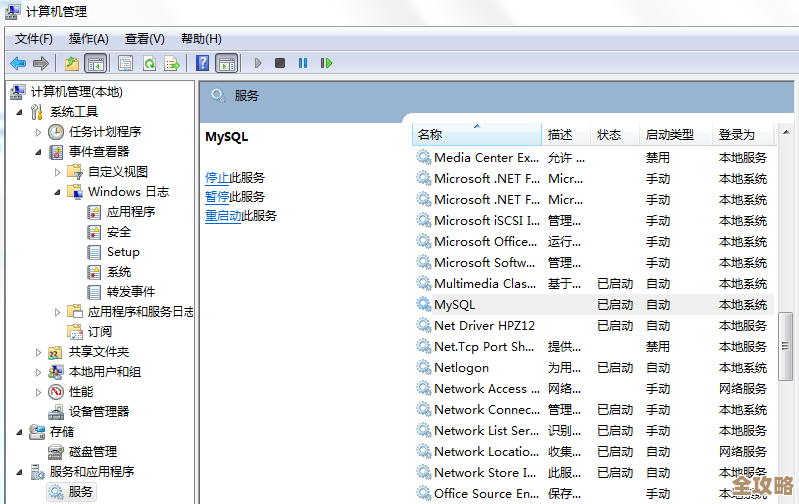Start the service with the play icon

click(x=258, y=63)
